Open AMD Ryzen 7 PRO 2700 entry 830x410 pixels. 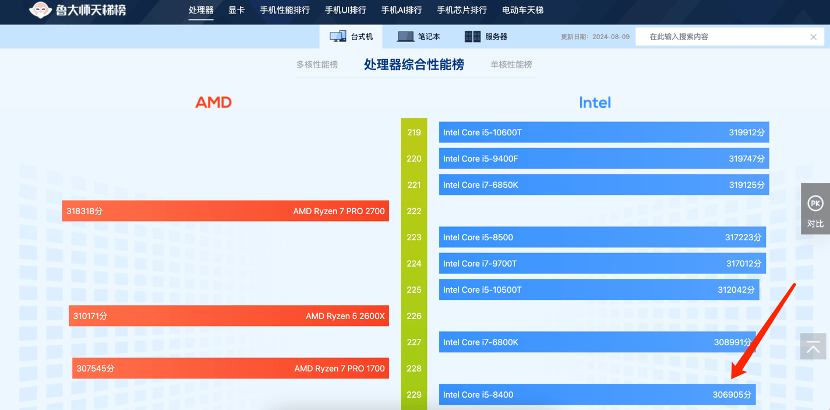[224, 211]
